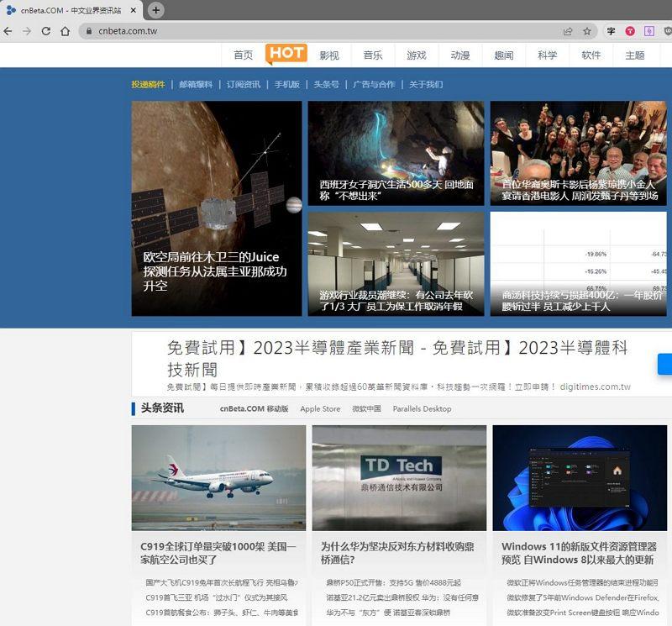Click the browser back arrow
This screenshot has height=626, width=672.
pyautogui.click(x=8, y=31)
